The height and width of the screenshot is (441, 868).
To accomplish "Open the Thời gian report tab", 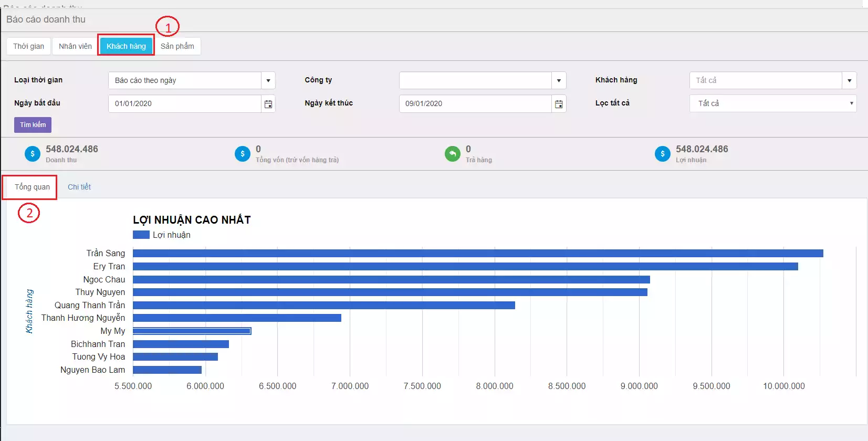I will click(x=28, y=46).
